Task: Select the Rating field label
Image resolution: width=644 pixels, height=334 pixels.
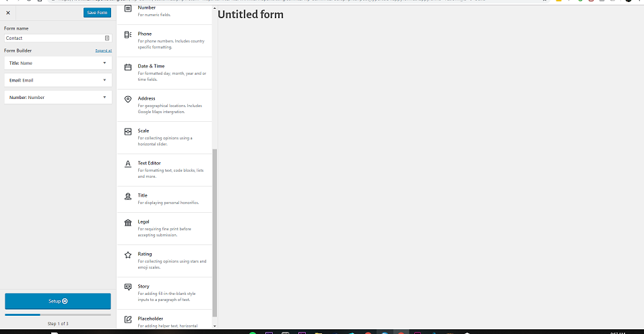Action: pos(145,254)
